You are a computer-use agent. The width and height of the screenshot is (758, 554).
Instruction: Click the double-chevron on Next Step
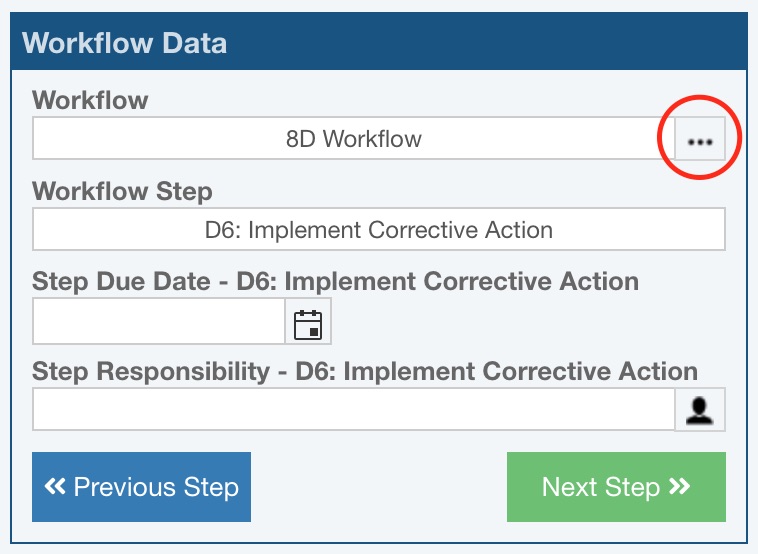(x=679, y=486)
